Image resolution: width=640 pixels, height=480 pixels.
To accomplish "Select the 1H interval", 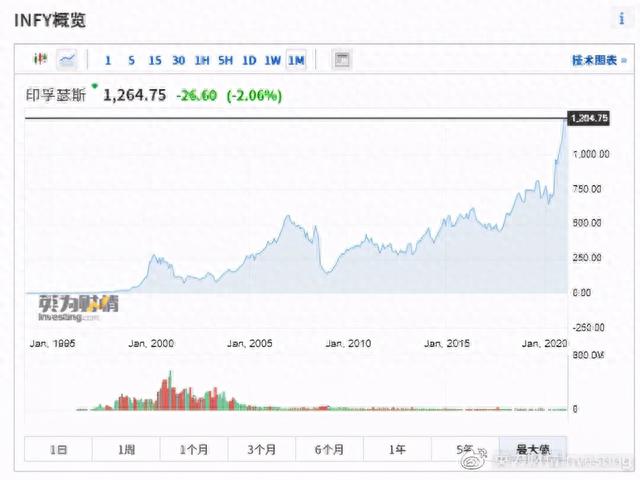I will tap(202, 60).
